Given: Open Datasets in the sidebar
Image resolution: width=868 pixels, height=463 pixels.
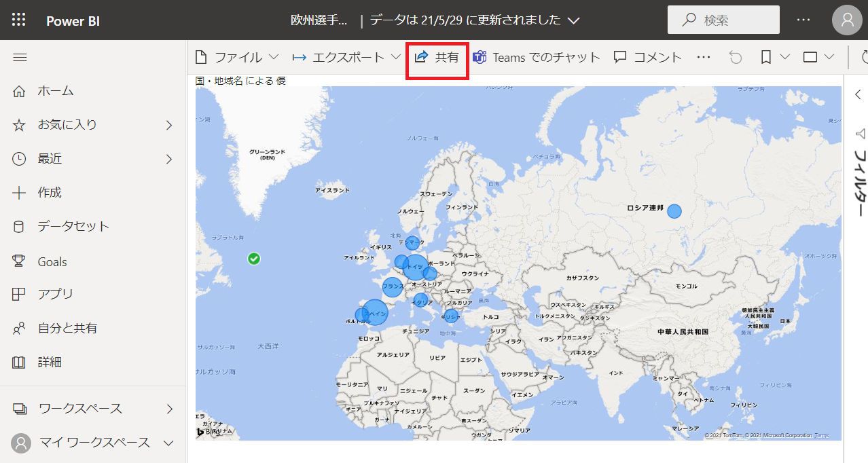Looking at the screenshot, I should click(x=73, y=227).
